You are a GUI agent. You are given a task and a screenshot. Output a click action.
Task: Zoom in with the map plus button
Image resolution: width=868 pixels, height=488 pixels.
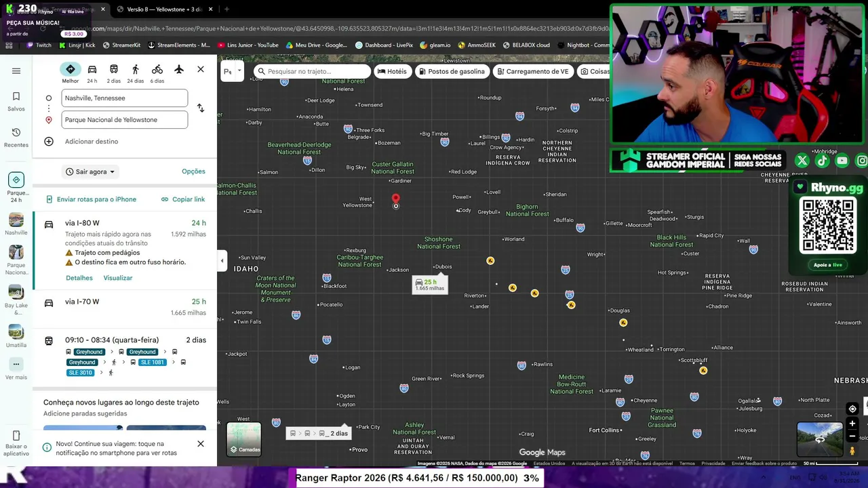pyautogui.click(x=852, y=424)
